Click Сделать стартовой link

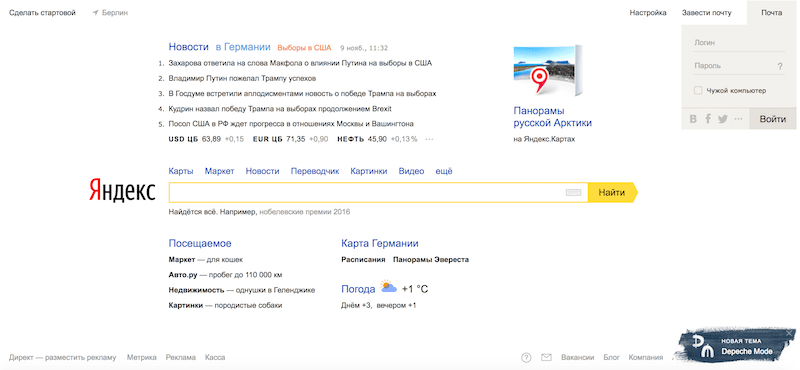pos(42,13)
